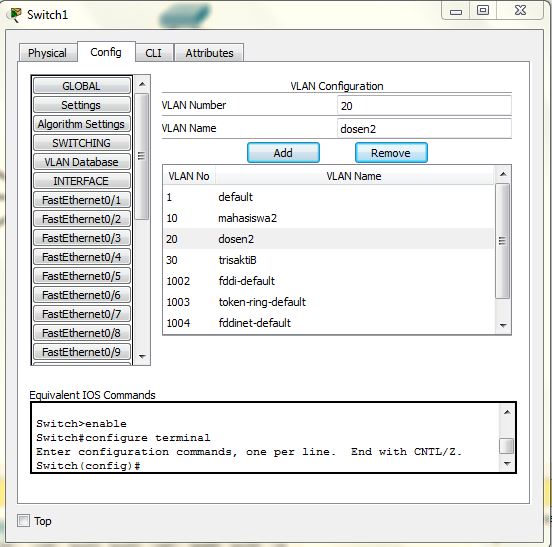Image resolution: width=552 pixels, height=547 pixels.
Task: Click the 'Switch>enable' line
Action: coord(81,424)
